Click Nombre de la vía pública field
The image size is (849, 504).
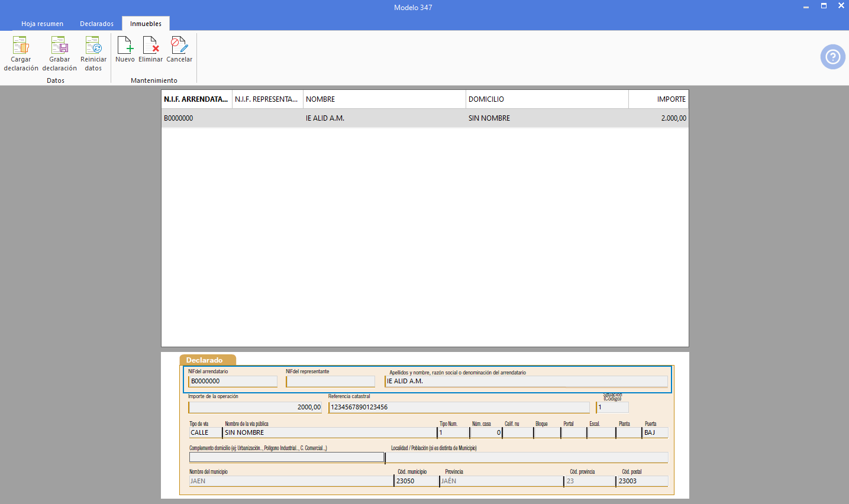point(330,433)
